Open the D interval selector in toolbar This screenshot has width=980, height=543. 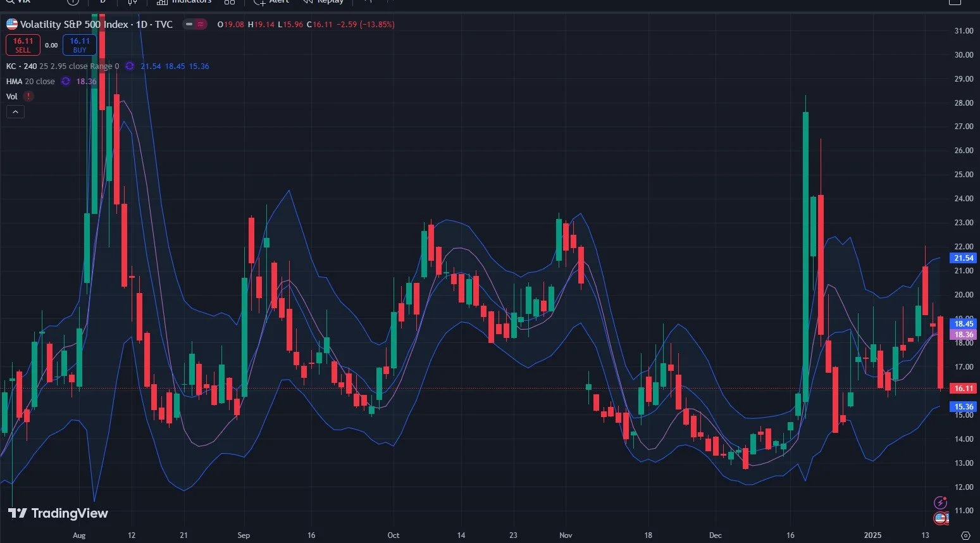102,2
